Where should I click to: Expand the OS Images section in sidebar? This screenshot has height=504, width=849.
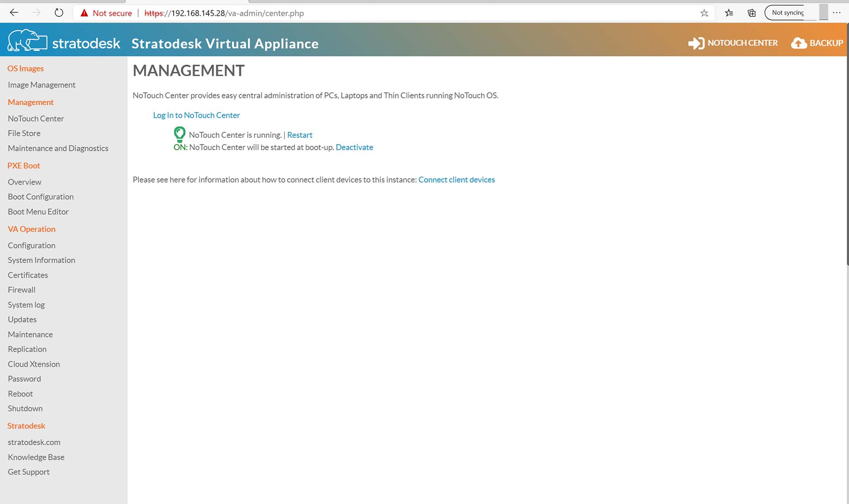[25, 68]
